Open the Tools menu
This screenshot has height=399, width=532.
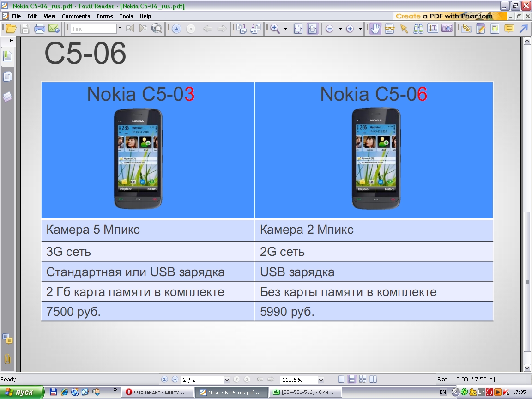[x=126, y=16]
